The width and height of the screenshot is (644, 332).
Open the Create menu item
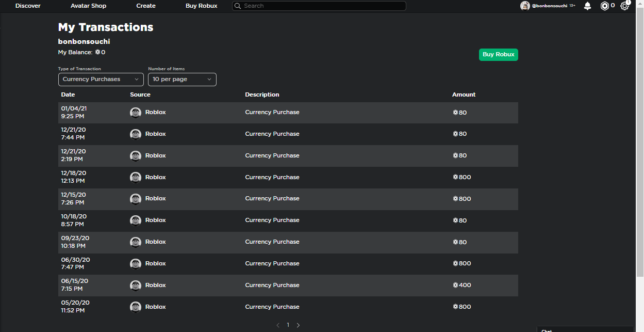[146, 6]
